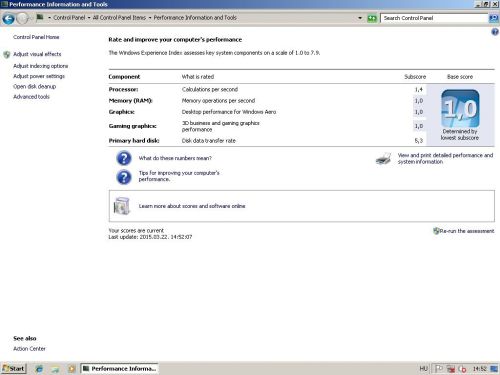Click the question icon beside 'Tips for improving'

124,177
